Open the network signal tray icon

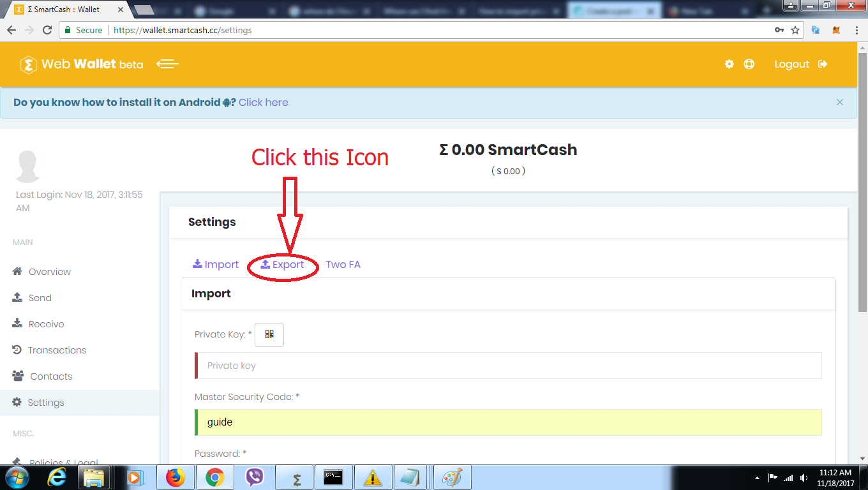pyautogui.click(x=788, y=477)
